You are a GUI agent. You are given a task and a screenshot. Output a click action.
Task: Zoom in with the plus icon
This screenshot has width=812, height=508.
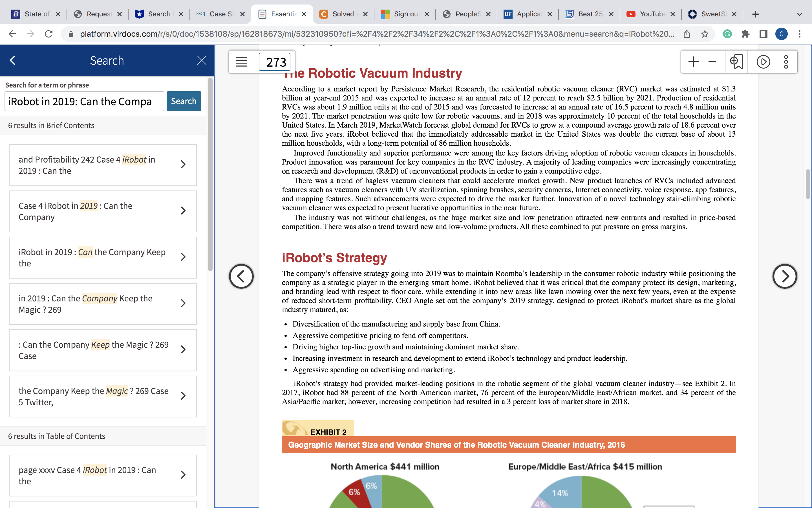(693, 62)
